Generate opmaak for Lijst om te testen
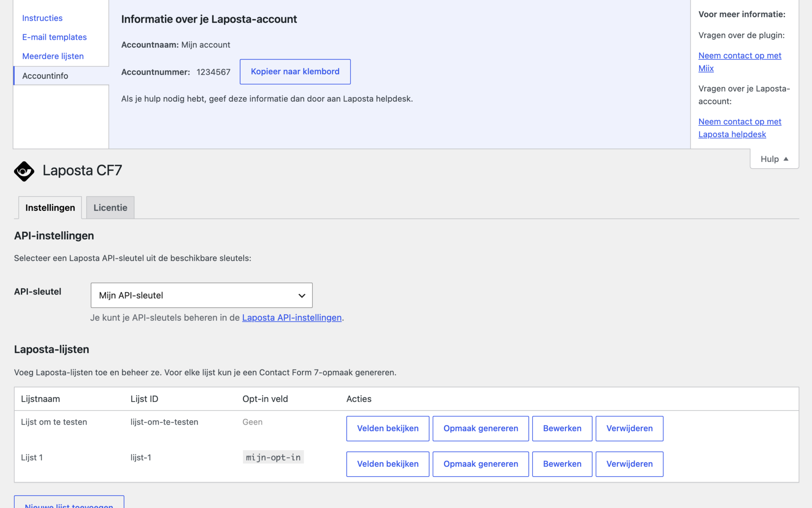This screenshot has width=812, height=508. pos(481,429)
